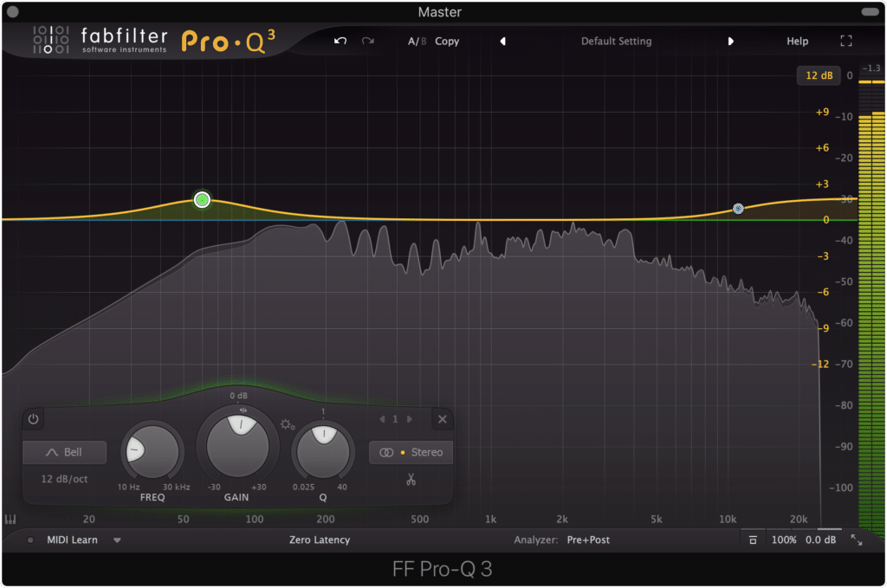Click the 0 dB label above the GAIN knob
This screenshot has height=588, width=887.
click(x=239, y=396)
